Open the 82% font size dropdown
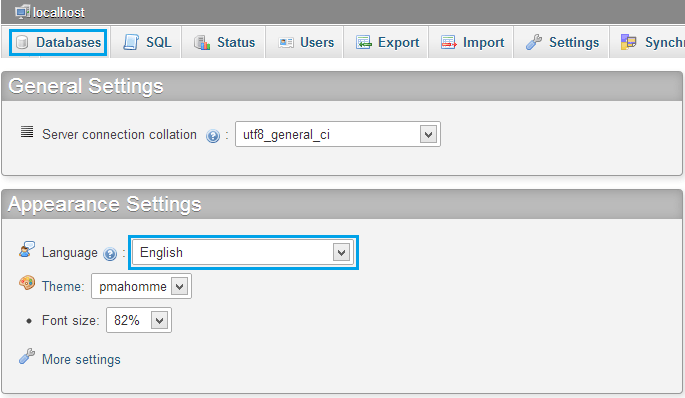 click(x=139, y=320)
